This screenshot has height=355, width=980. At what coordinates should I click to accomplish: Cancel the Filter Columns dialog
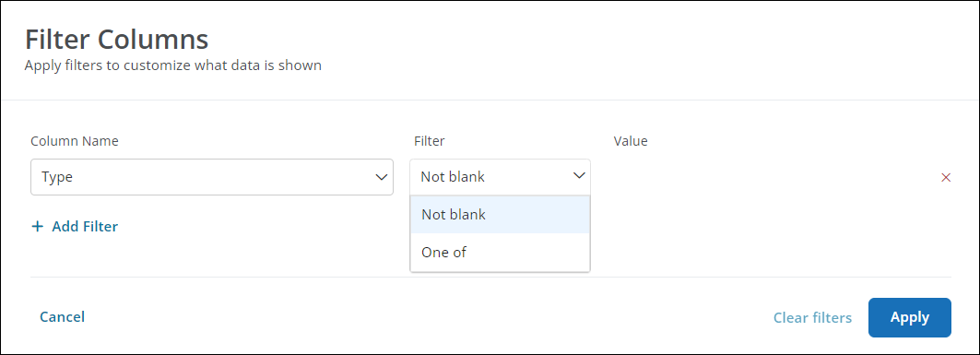[x=62, y=317]
